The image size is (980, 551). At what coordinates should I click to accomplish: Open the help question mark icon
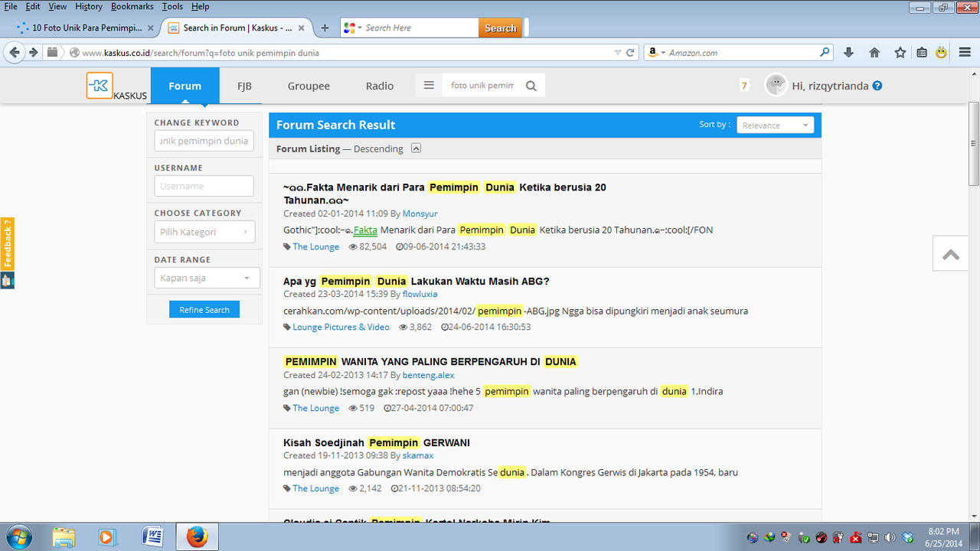[x=877, y=86]
